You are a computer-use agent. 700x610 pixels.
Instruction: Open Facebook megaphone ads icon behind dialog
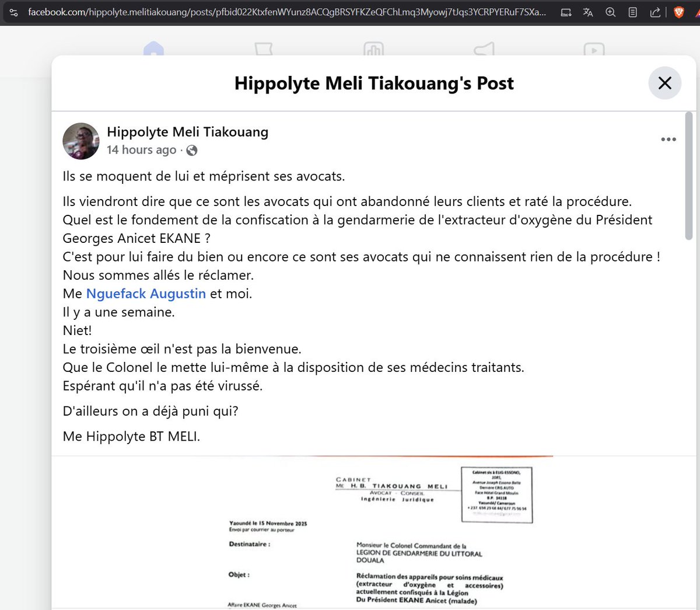484,49
